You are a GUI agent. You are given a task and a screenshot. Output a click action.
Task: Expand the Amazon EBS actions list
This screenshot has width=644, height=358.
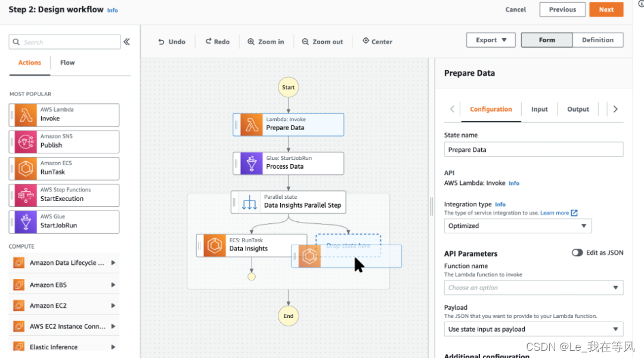click(113, 285)
